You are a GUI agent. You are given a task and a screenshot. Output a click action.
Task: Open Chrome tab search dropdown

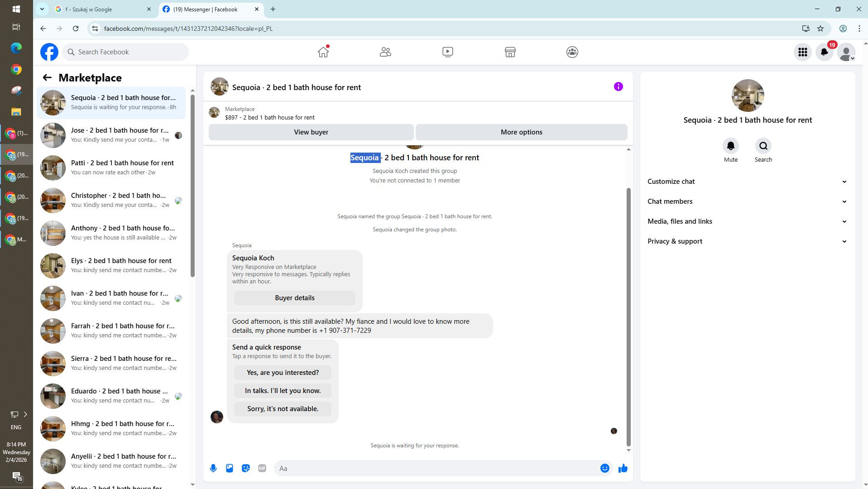coord(42,9)
